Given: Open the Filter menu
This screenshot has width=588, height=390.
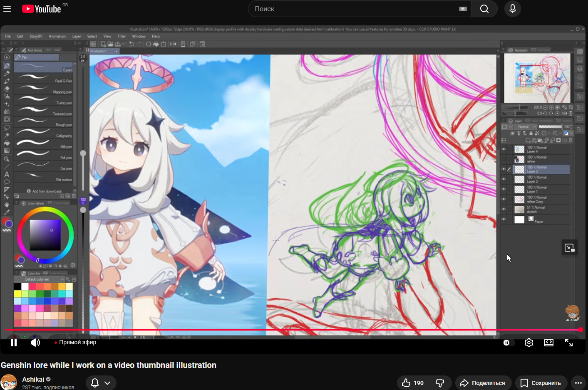Looking at the screenshot, I should click(x=122, y=36).
